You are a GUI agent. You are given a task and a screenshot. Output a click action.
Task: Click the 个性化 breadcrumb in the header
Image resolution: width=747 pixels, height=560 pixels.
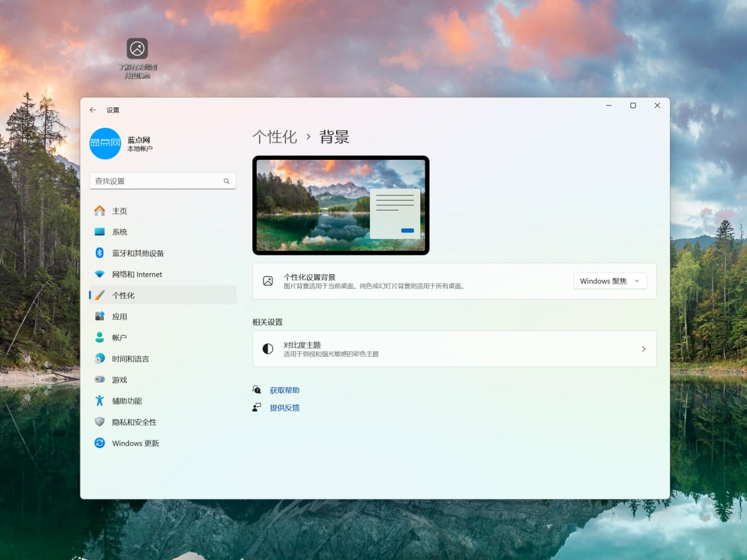click(275, 137)
